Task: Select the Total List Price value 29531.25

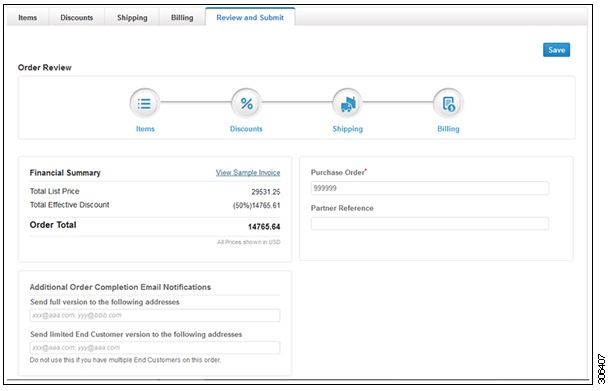Action: 265,192
